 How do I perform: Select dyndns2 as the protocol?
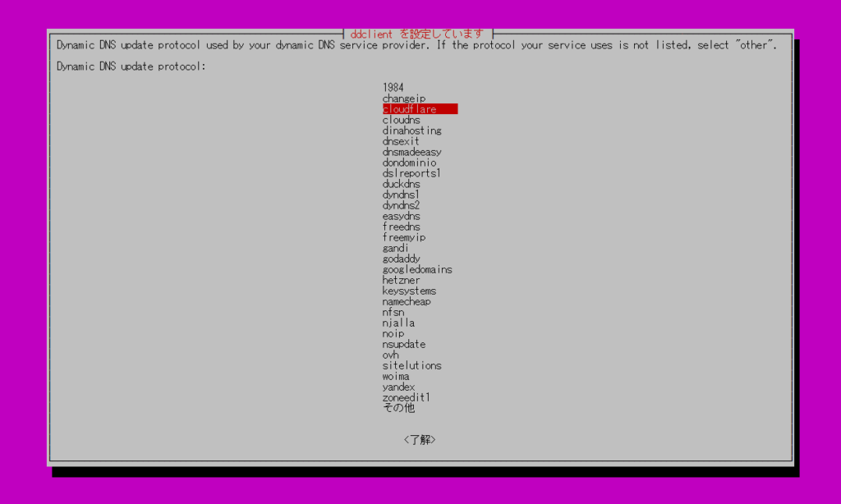point(401,205)
